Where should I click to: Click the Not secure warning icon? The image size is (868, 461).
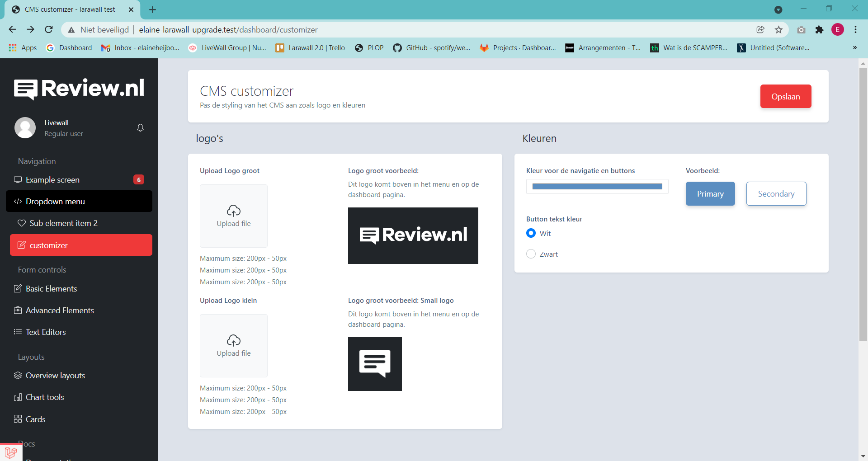pyautogui.click(x=71, y=30)
